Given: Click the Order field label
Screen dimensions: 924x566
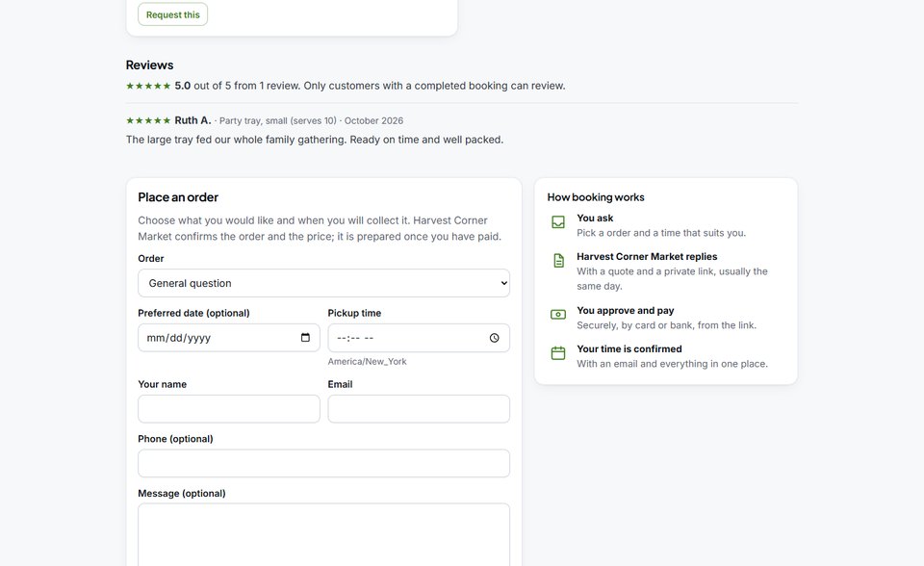Looking at the screenshot, I should pos(151,259).
